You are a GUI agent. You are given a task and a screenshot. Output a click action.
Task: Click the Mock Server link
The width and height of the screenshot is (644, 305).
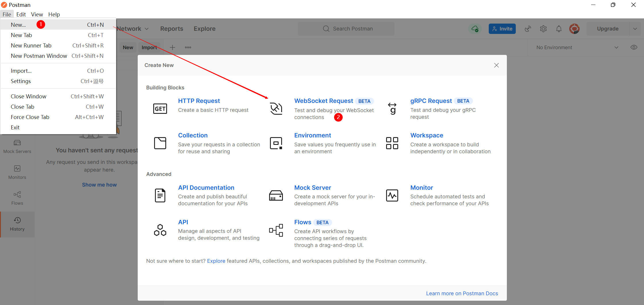pos(313,188)
